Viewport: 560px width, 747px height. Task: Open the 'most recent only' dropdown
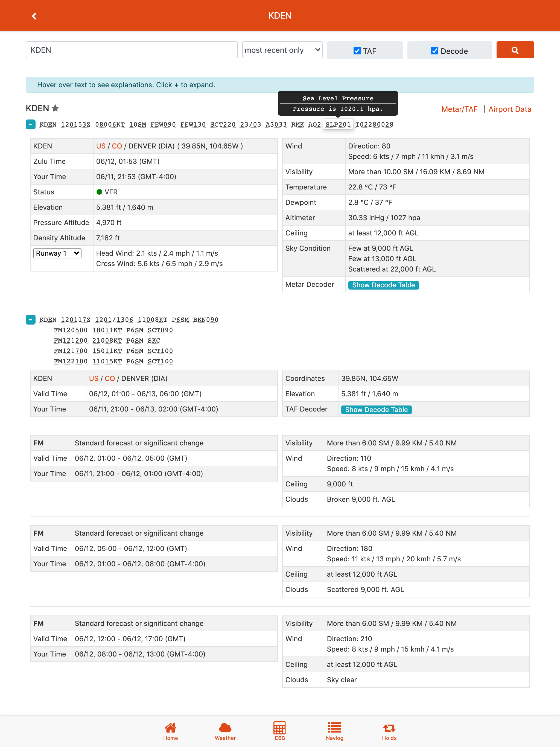[x=282, y=50]
